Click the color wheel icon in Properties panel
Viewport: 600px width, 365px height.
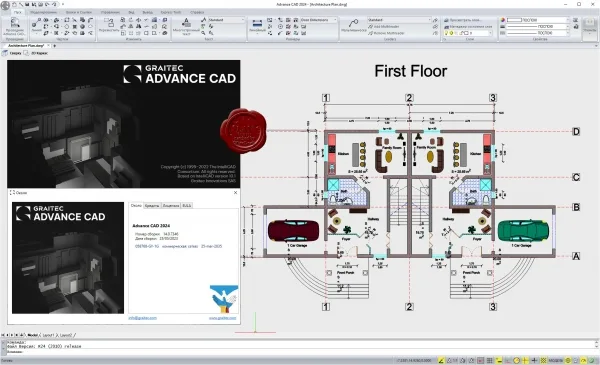tap(503, 20)
